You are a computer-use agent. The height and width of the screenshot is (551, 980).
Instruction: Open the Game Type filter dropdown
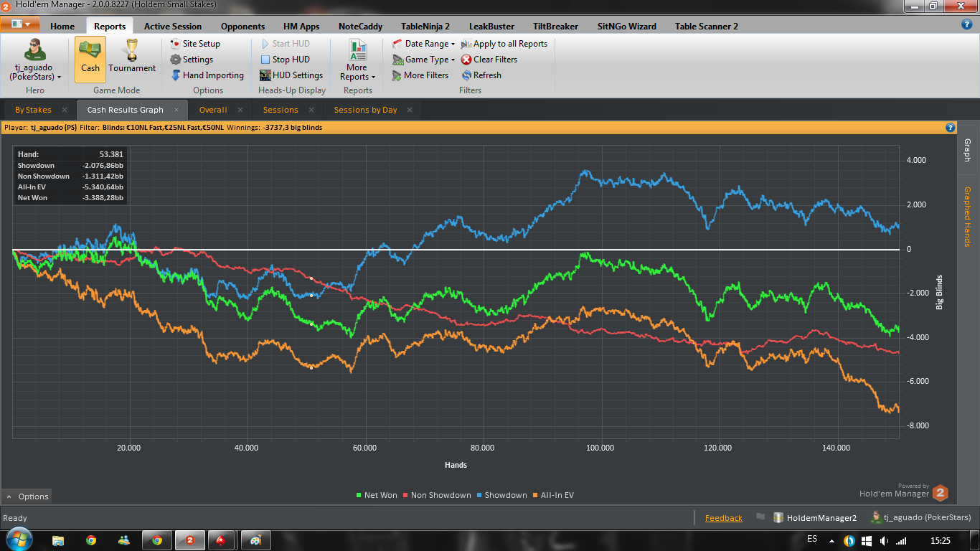click(423, 60)
